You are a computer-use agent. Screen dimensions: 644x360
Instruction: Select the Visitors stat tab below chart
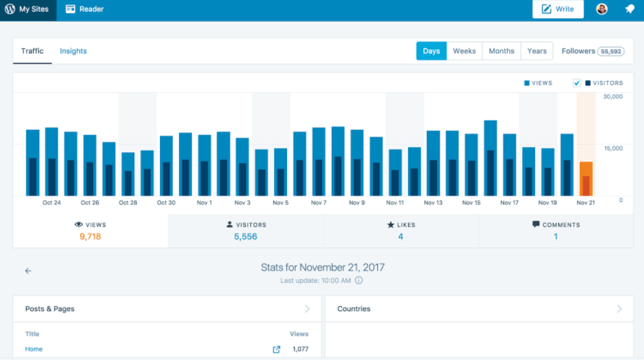tap(246, 231)
